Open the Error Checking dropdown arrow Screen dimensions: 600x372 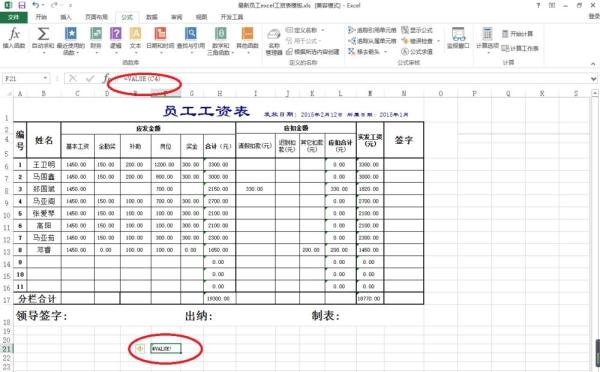[439, 41]
